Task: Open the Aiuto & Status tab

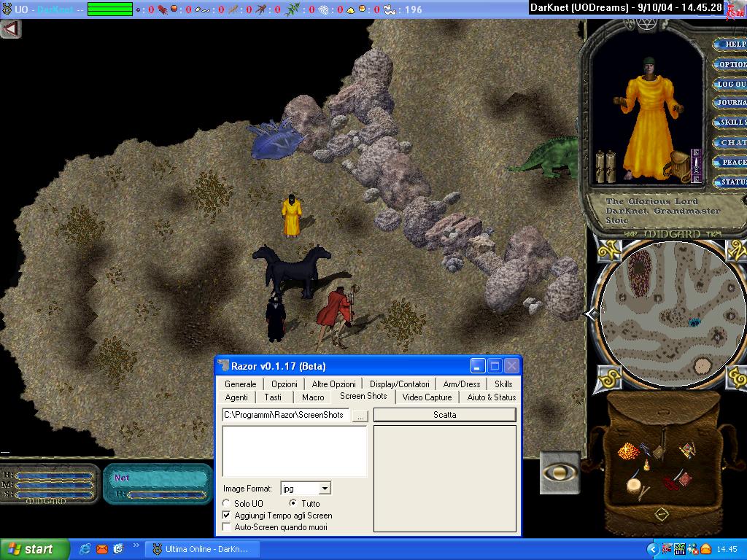Action: tap(492, 397)
